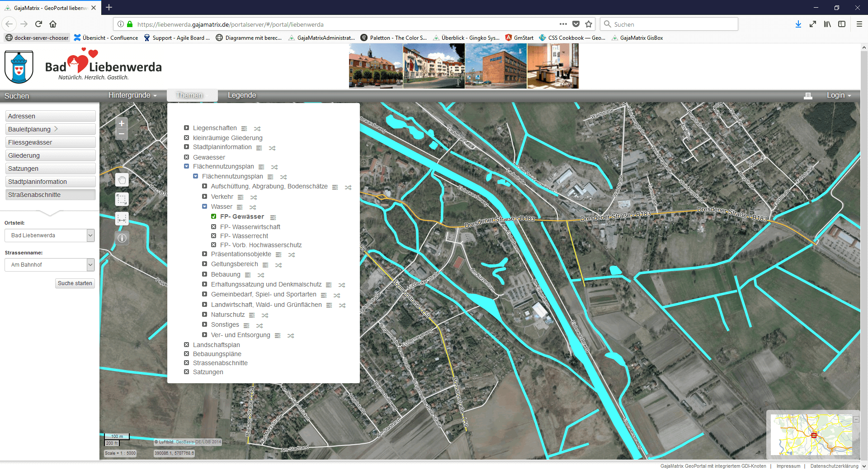
Task: Open the Impressum link
Action: pyautogui.click(x=788, y=466)
